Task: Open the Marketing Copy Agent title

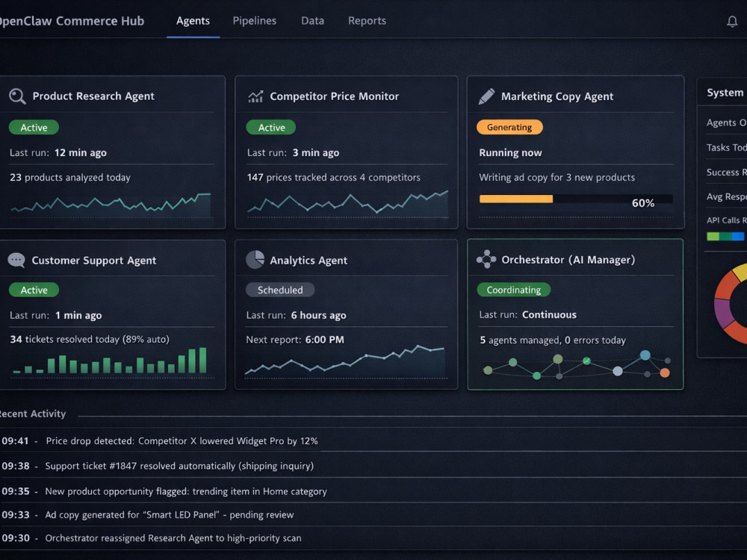Action: 557,96
